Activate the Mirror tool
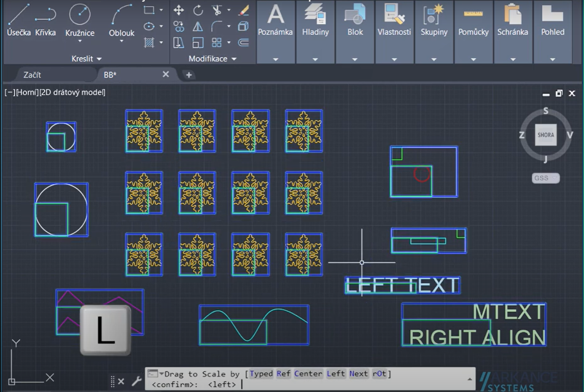Image resolution: width=584 pixels, height=392 pixels. (x=198, y=27)
